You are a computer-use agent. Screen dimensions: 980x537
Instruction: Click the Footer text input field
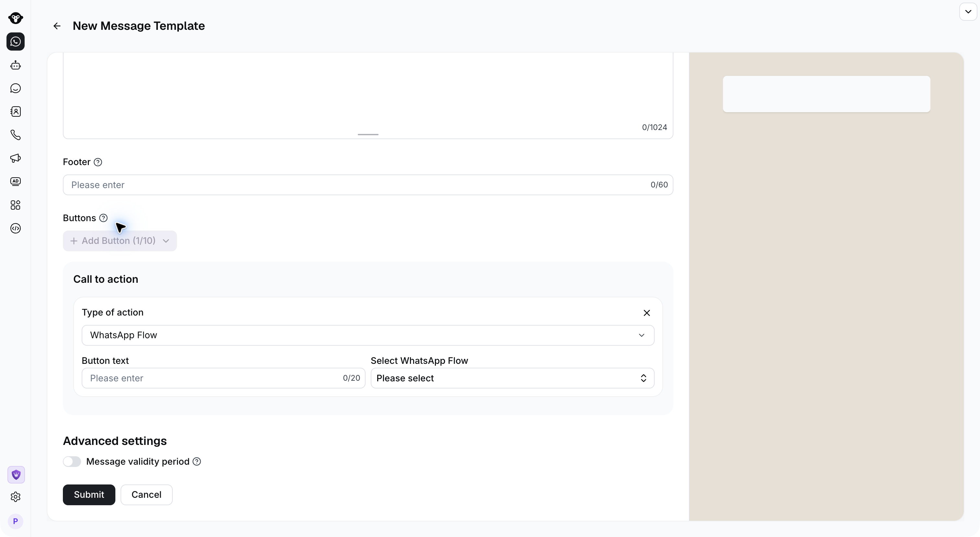368,185
